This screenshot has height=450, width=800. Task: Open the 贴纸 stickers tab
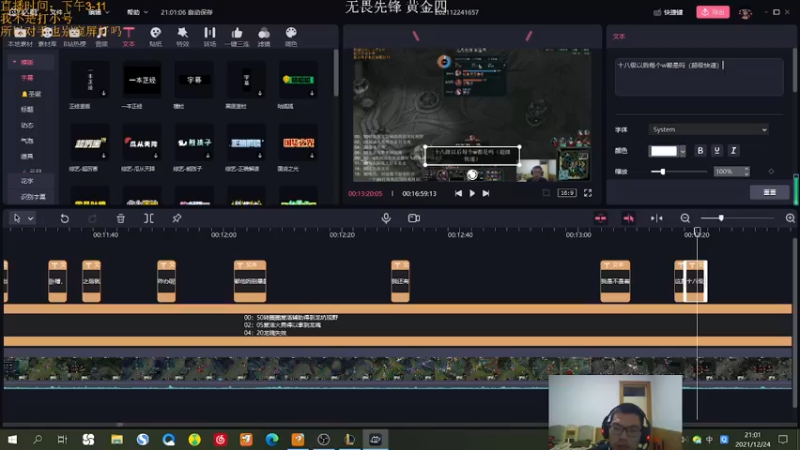pyautogui.click(x=156, y=37)
